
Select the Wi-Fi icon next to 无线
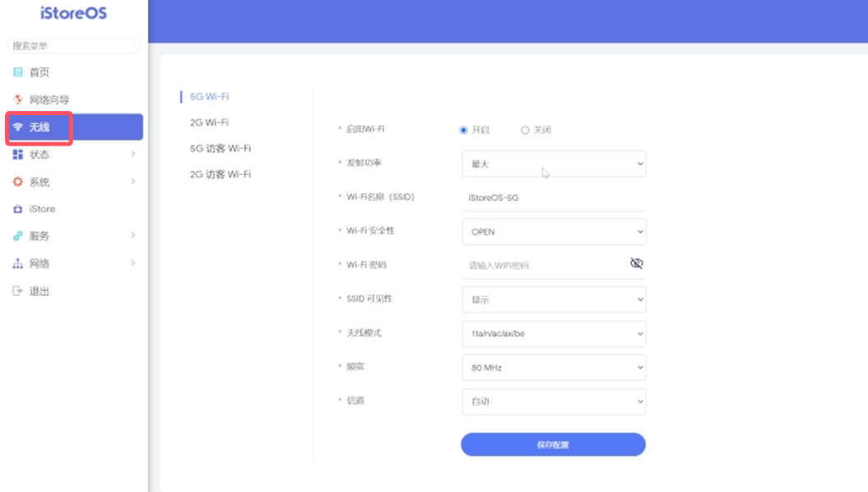[18, 128]
